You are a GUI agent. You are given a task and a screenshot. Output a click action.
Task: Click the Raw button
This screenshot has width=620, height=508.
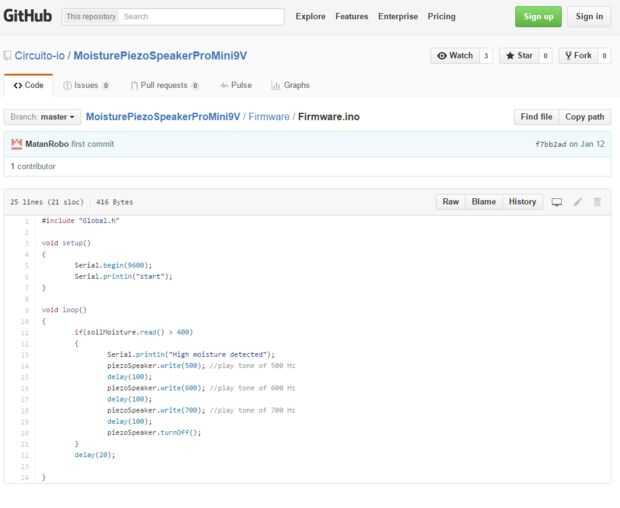coord(452,202)
